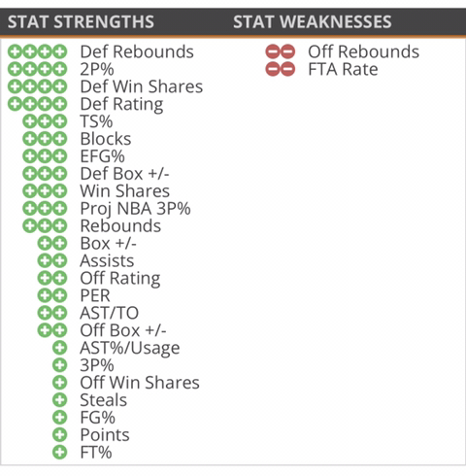This screenshot has width=466, height=476.
Task: Click the Def Win Shares stat label
Action: click(x=142, y=86)
